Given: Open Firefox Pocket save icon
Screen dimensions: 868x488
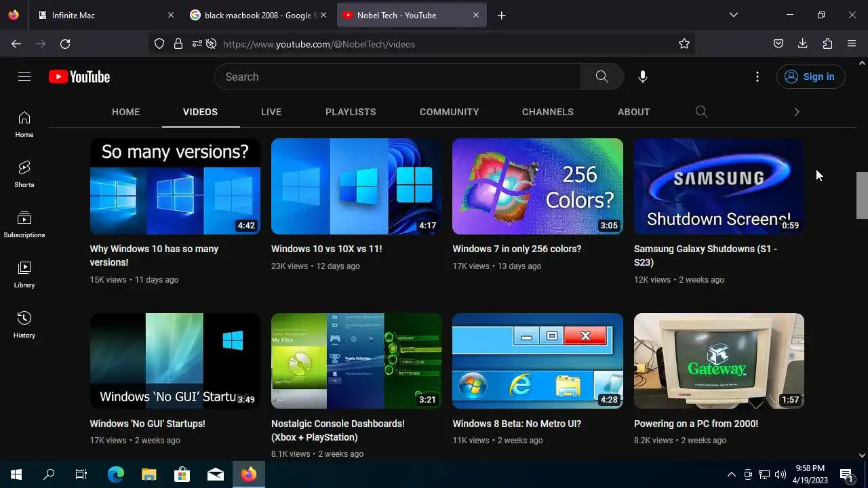Looking at the screenshot, I should [x=778, y=44].
